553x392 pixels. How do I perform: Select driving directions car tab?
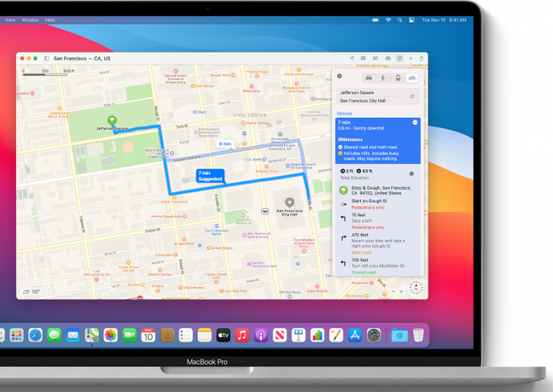pos(369,78)
